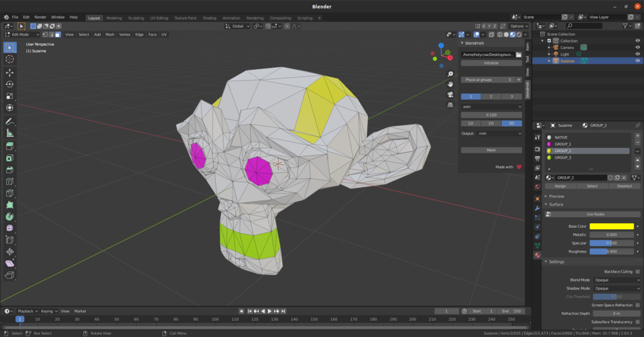Adjust the Roughness slider
The width and height of the screenshot is (644, 337).
click(612, 251)
